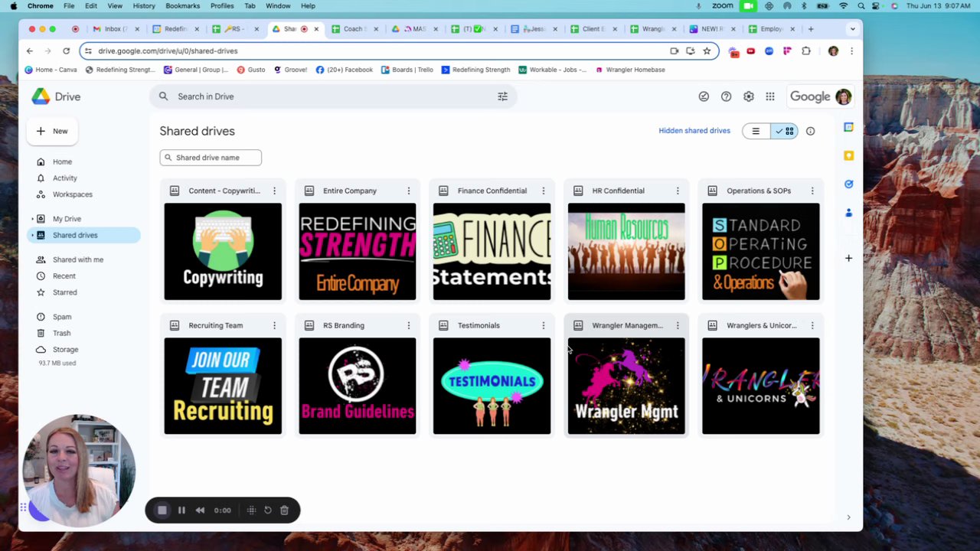Open more actions for Finance Confidential drive
This screenshot has width=980, height=551.
tap(543, 191)
